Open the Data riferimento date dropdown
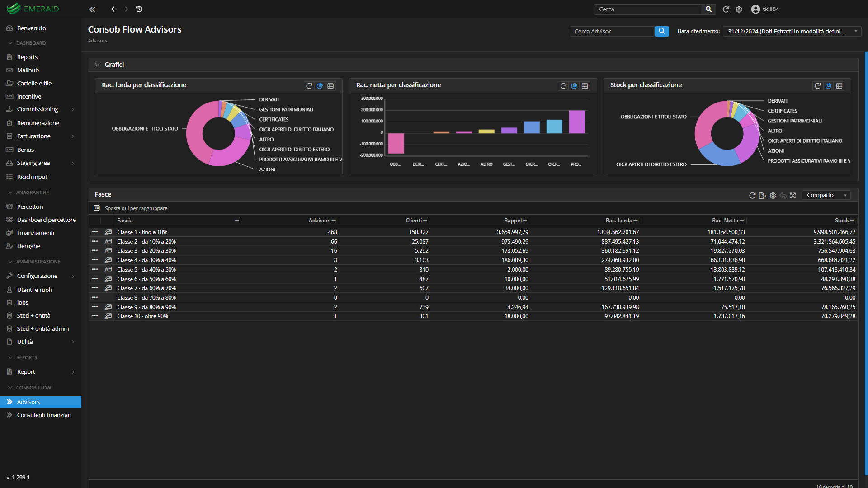 coord(792,31)
